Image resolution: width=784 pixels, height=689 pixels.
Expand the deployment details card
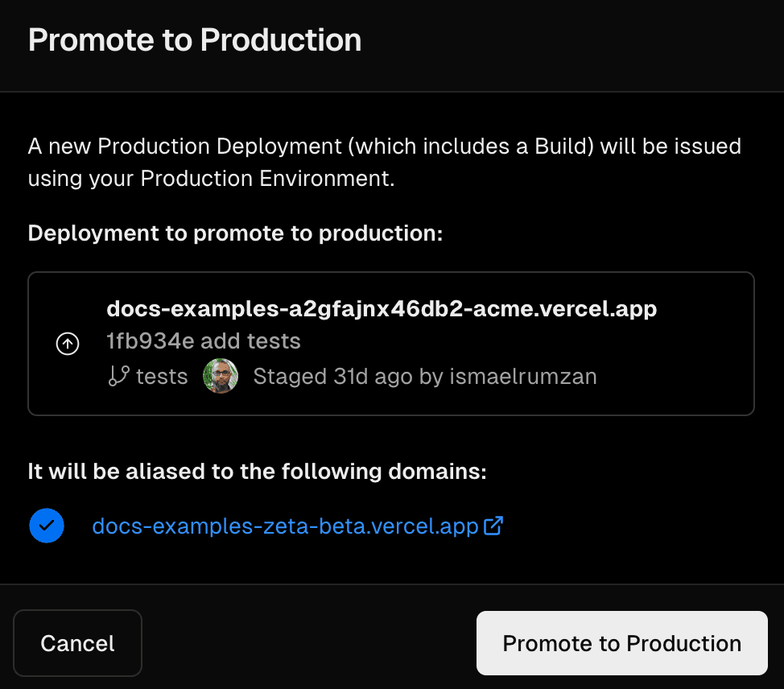[391, 343]
